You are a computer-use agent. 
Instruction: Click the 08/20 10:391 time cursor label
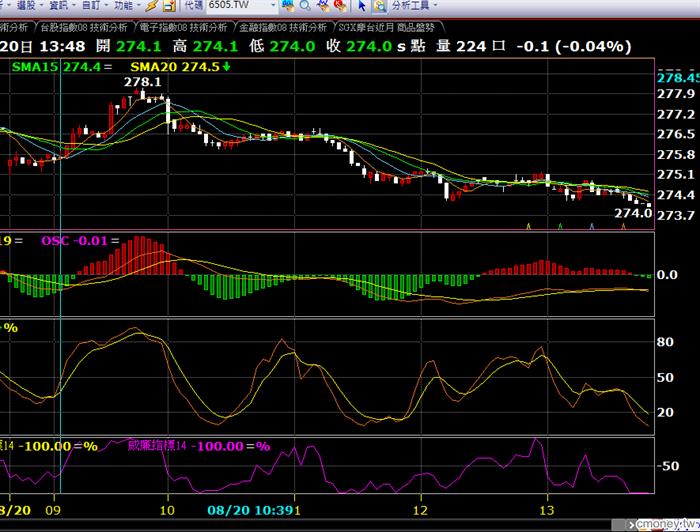click(x=254, y=510)
